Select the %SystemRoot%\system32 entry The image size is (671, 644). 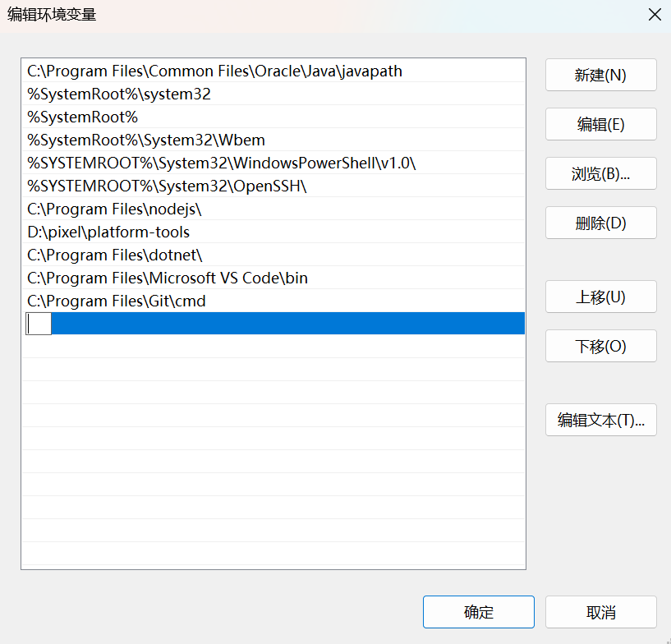[x=273, y=94]
